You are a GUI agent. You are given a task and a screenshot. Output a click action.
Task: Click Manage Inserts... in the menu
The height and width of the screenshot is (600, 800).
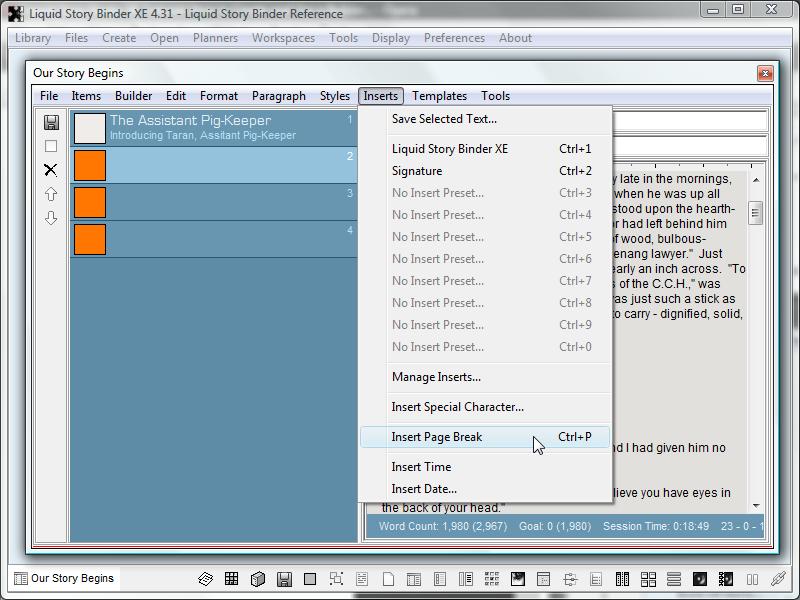pos(436,377)
